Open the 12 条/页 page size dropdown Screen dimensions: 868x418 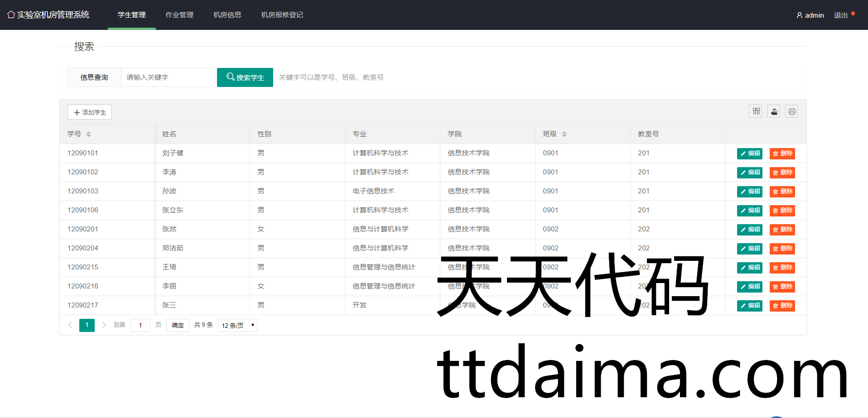(237, 325)
